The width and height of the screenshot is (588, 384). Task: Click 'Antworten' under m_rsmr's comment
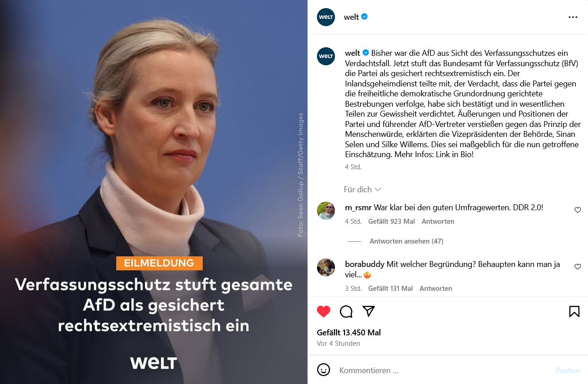click(x=438, y=221)
